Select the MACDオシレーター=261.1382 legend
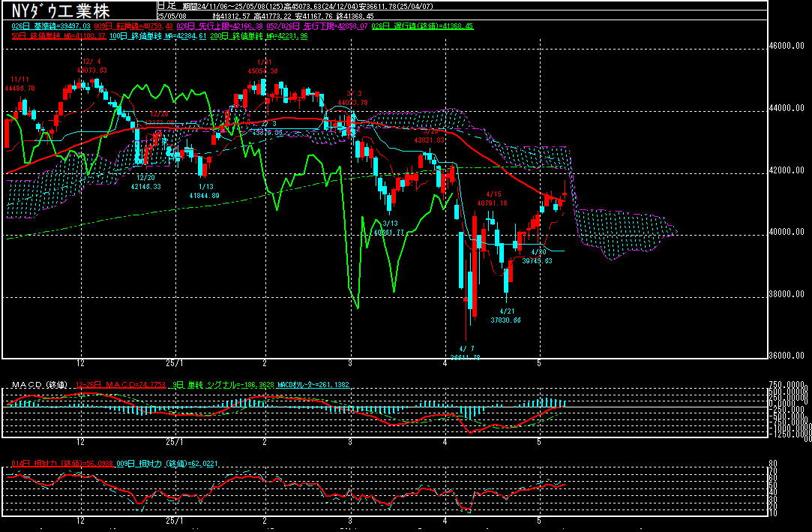 tap(313, 385)
